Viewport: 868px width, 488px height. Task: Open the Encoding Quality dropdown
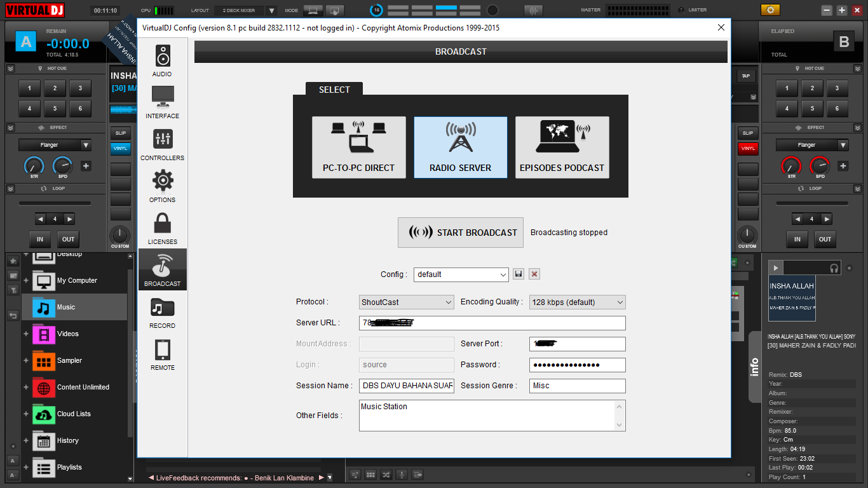576,302
